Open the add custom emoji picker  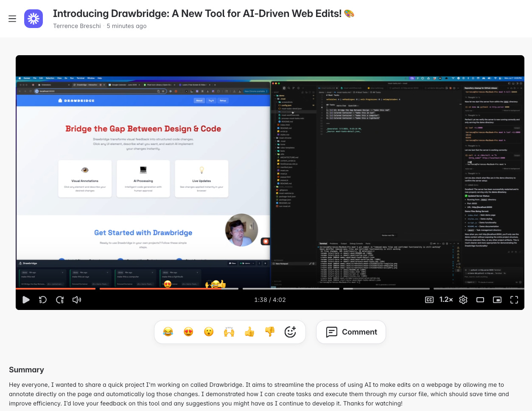[290, 332]
